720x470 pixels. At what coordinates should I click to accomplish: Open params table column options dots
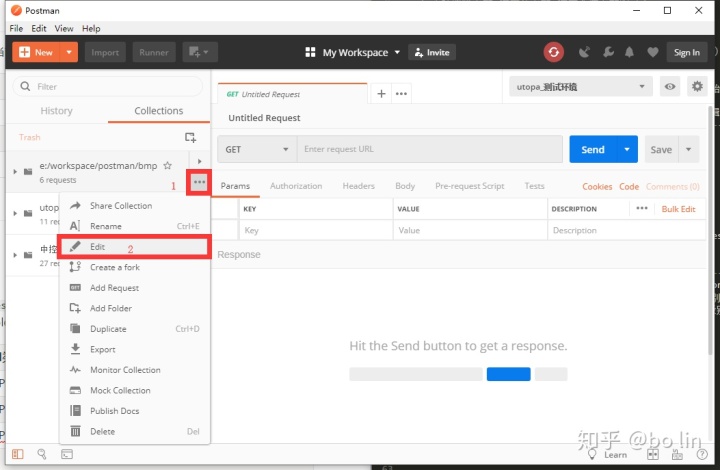click(x=642, y=208)
